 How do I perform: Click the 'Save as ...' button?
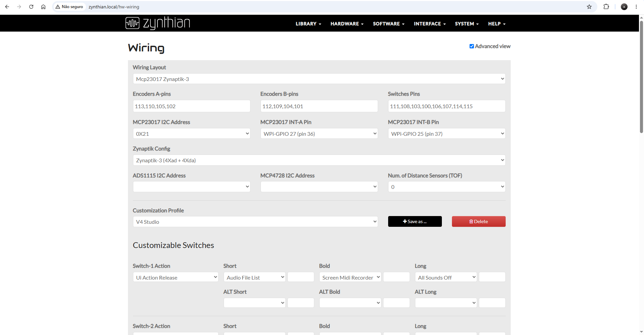[x=415, y=221]
